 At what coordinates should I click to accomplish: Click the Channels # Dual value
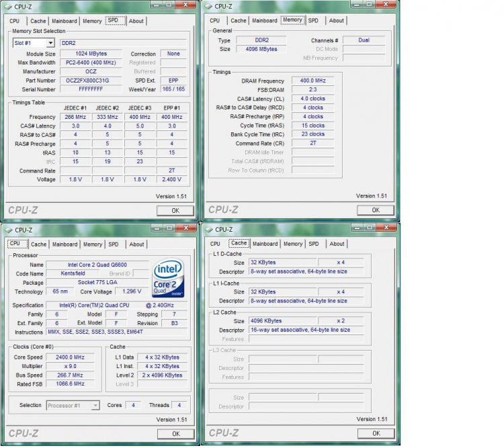click(364, 40)
